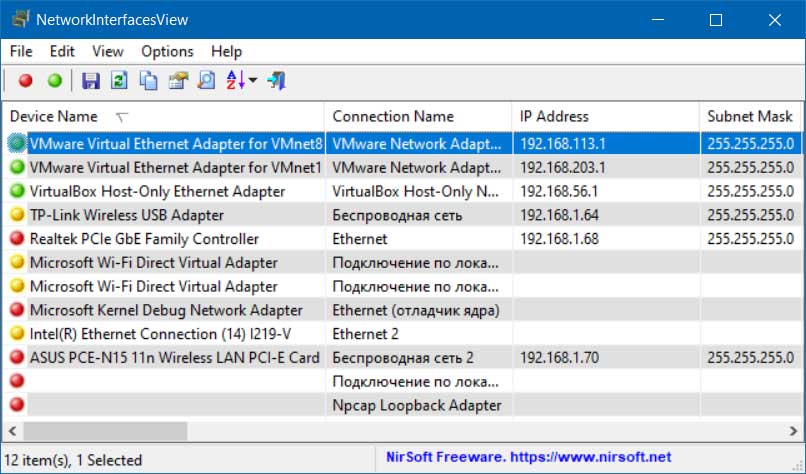
Task: Click the green enable interface toolbar icon
Action: [x=54, y=81]
